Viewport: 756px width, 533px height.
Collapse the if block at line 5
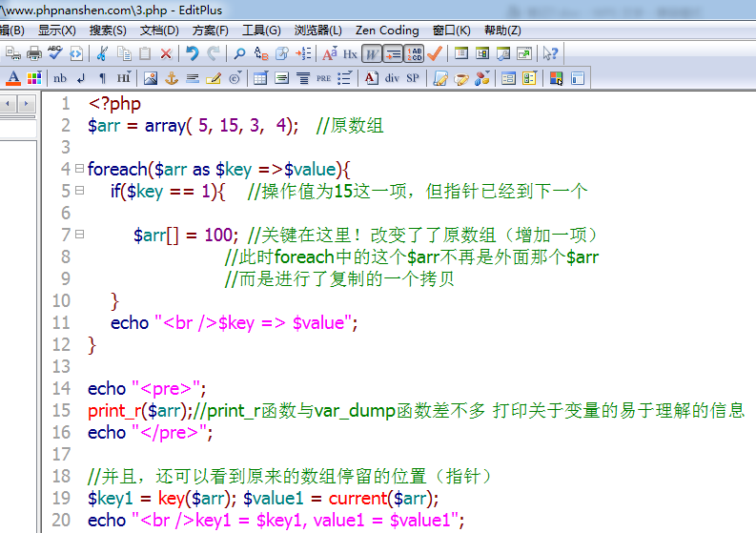pos(79,191)
